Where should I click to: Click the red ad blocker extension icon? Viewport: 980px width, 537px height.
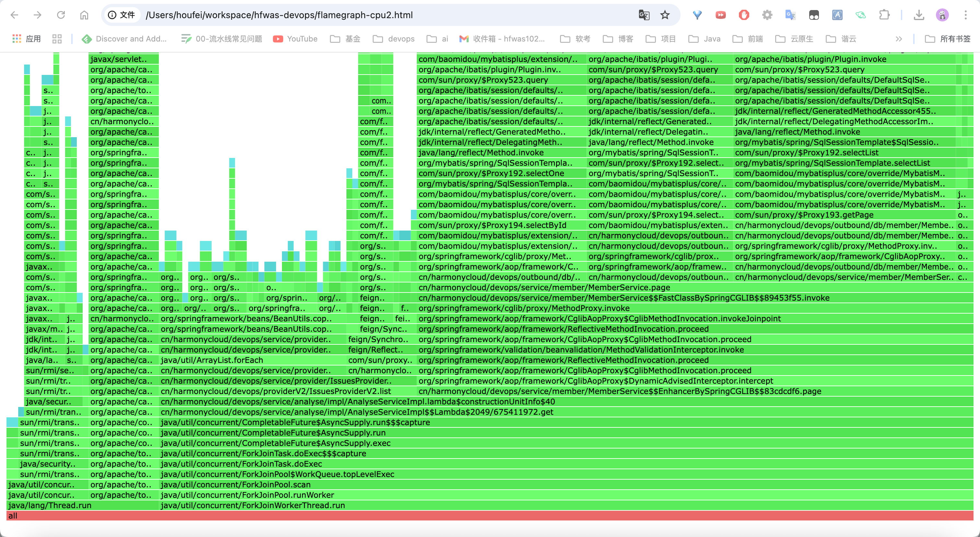(744, 15)
